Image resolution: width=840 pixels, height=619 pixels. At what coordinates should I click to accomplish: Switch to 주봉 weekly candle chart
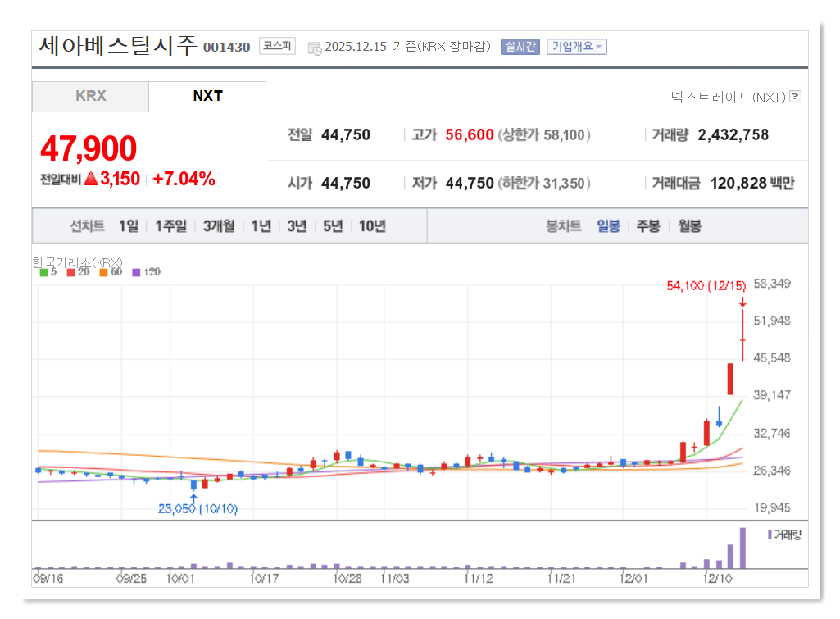click(648, 226)
